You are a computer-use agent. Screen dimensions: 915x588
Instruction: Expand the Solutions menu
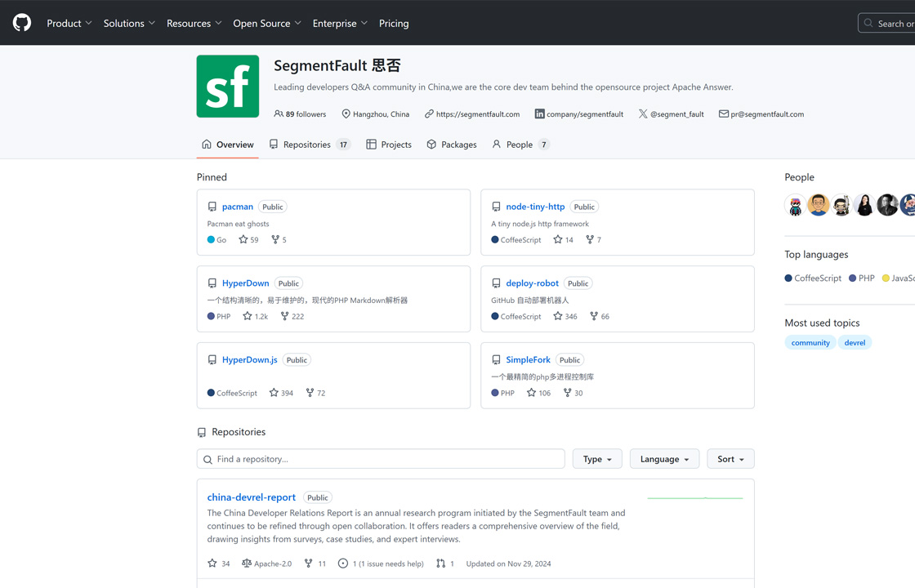tap(130, 24)
